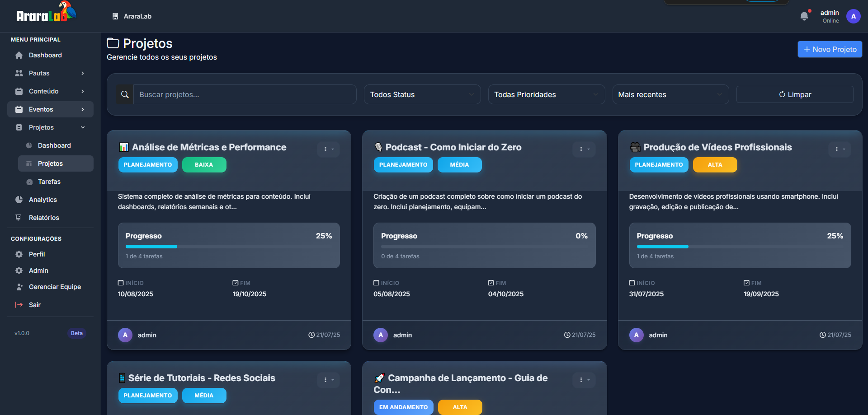Click the sub-menu Dashboard chart icon
This screenshot has width=868, height=415.
[29, 145]
